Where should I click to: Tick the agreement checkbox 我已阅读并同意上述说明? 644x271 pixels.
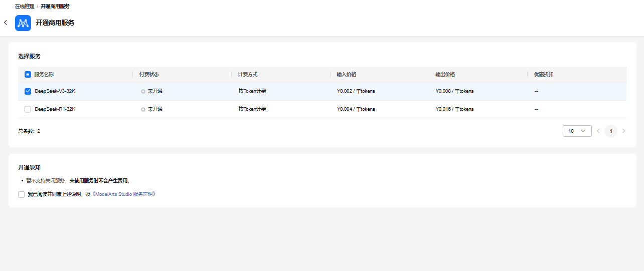(x=21, y=194)
